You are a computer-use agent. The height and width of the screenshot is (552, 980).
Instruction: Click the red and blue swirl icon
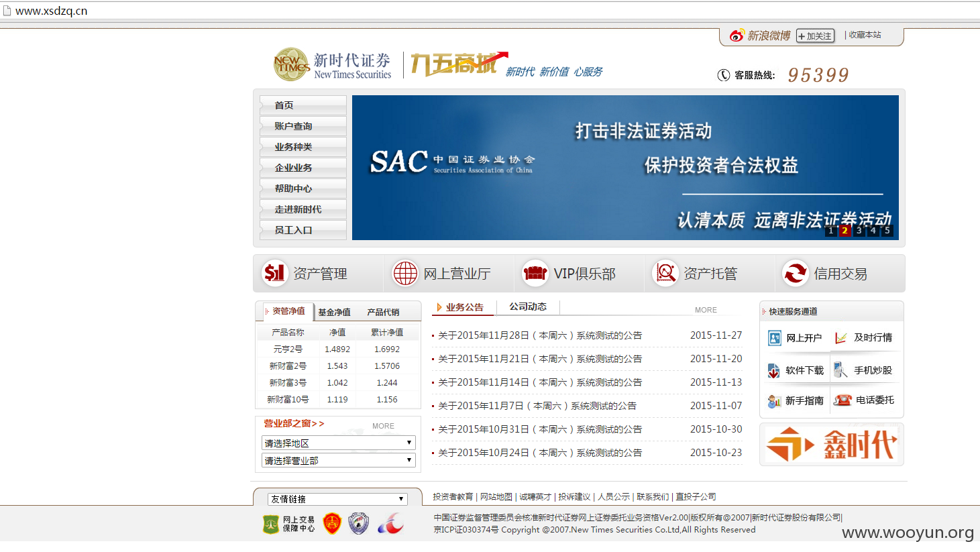coord(390,523)
